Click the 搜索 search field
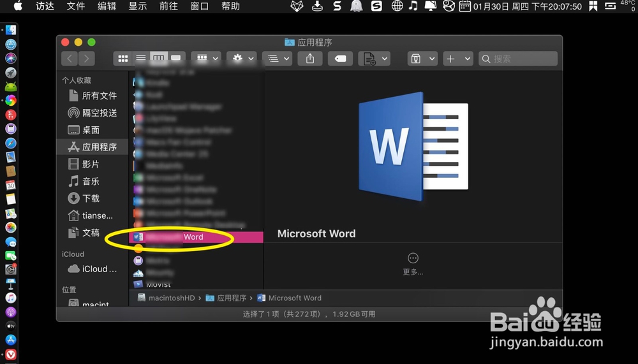This screenshot has height=364, width=638. pyautogui.click(x=518, y=59)
